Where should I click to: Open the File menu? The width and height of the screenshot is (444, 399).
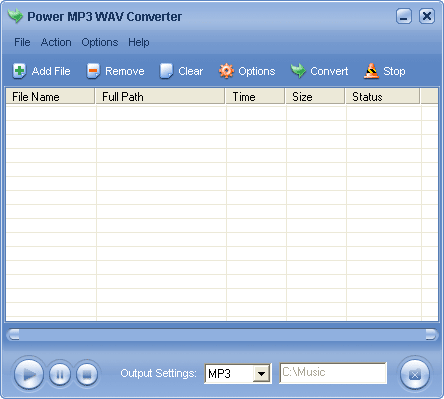pyautogui.click(x=22, y=42)
